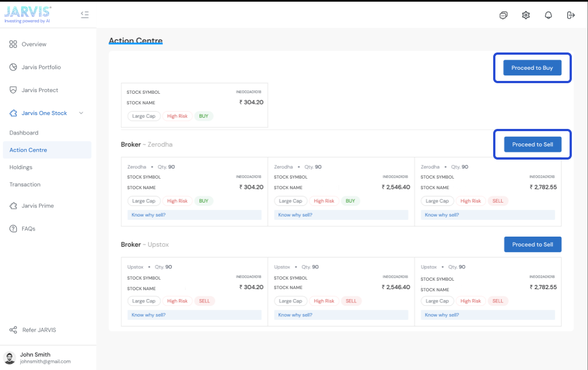The image size is (588, 370).
Task: Click the SELL tag on Zerodha ₹ 2,782.55 card
Action: pos(498,201)
